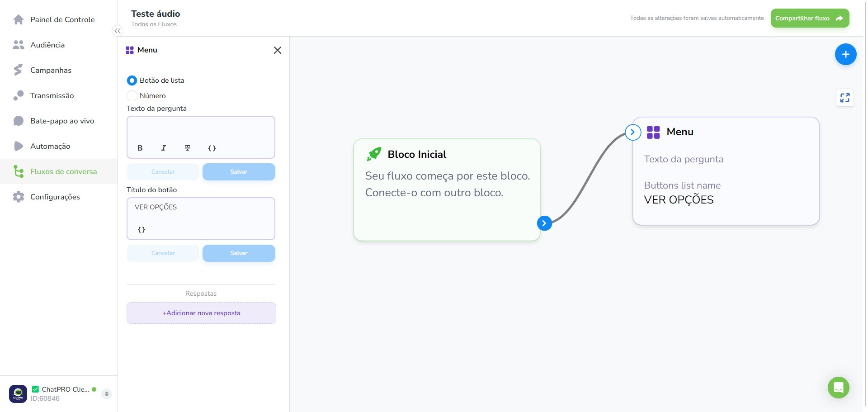Open the support chat bubble icon
Viewport: 868px width, 412px height.
838,388
